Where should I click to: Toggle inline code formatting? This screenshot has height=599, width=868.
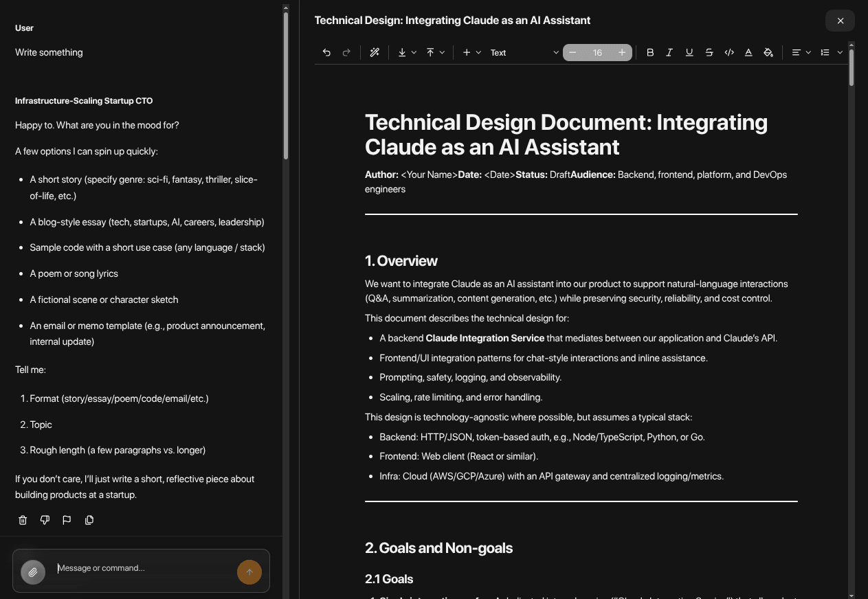click(x=729, y=52)
